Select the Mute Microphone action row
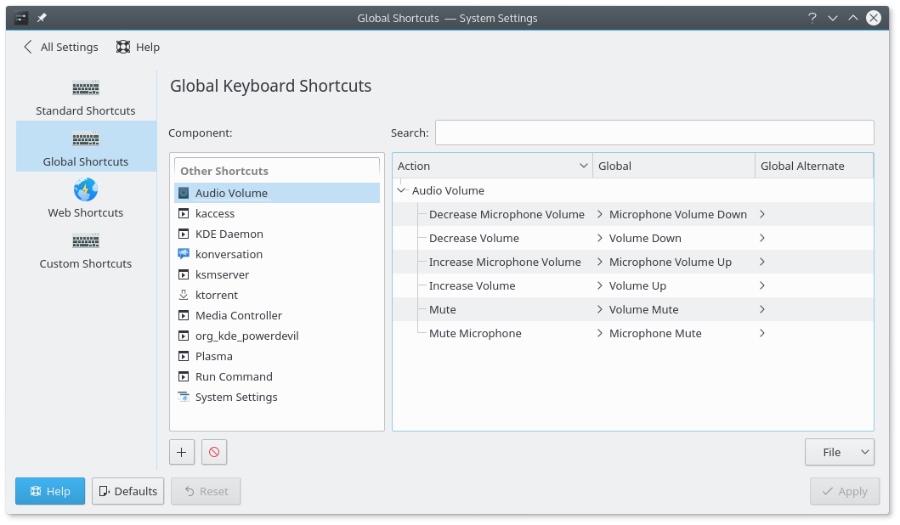The height and width of the screenshot is (525, 900). [475, 333]
